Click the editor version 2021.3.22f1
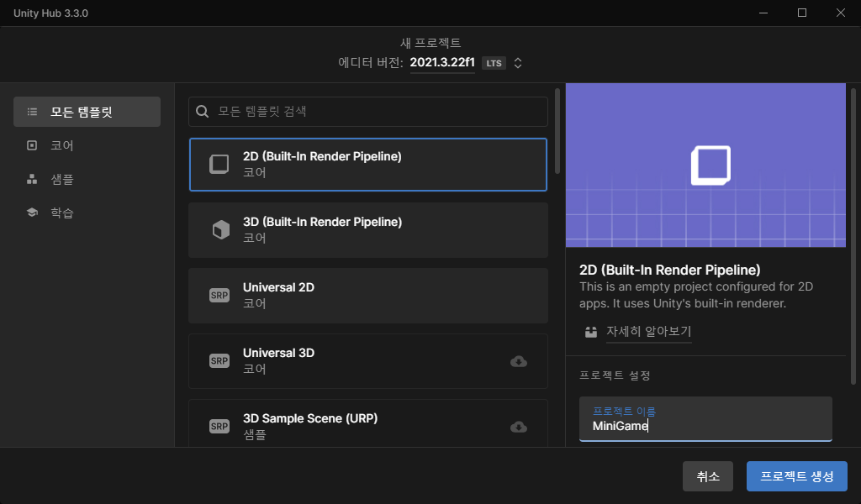The height and width of the screenshot is (504, 861). [442, 62]
